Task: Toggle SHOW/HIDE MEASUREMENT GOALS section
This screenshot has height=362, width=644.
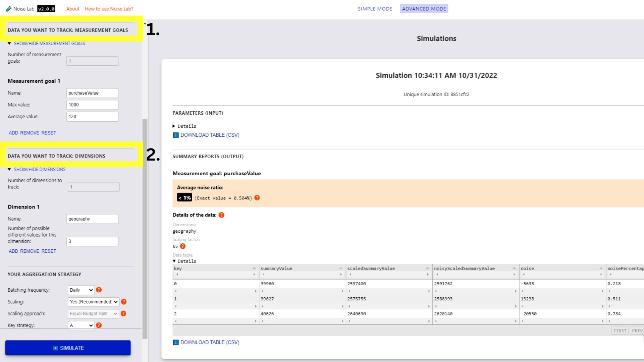Action: click(49, 43)
